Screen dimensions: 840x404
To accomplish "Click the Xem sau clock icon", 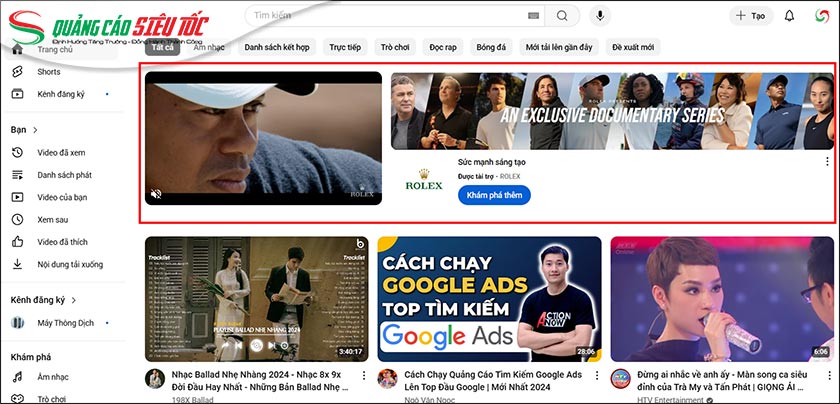I will (17, 220).
